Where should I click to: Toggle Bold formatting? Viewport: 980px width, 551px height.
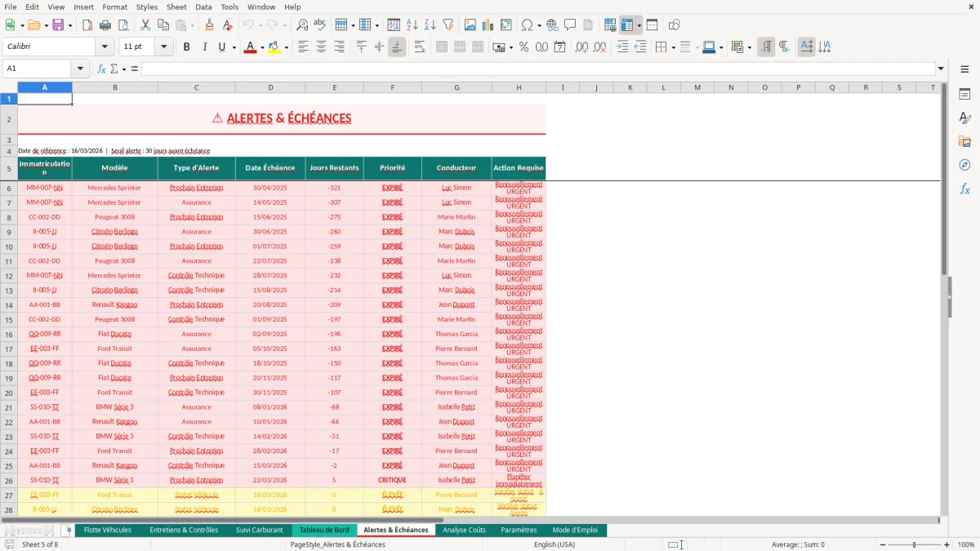[x=186, y=47]
